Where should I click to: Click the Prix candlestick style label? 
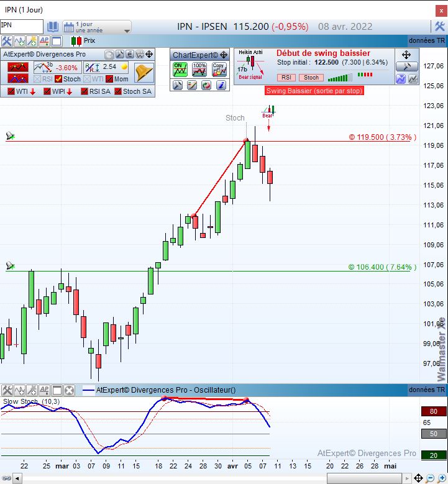coord(89,41)
